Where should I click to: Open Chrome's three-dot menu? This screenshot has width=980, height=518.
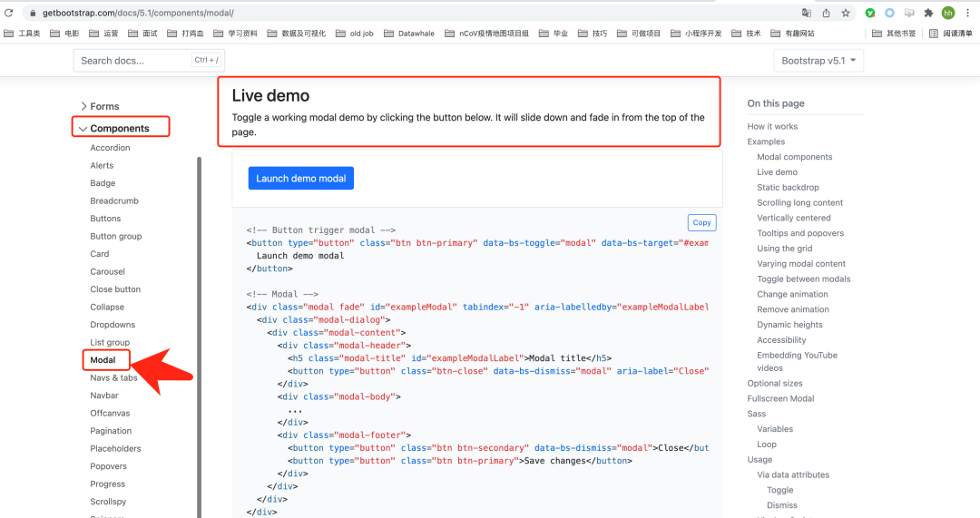tap(967, 14)
